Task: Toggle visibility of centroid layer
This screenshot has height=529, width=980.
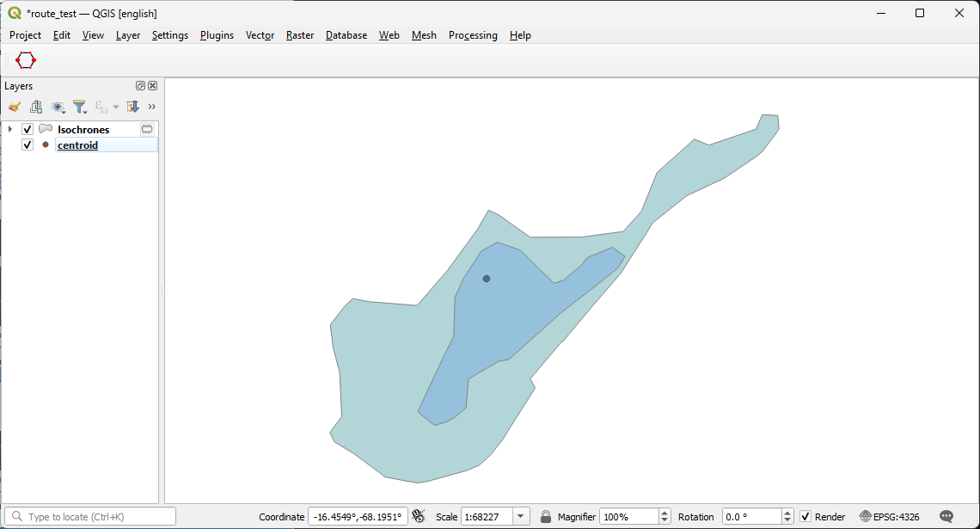Action: [28, 145]
